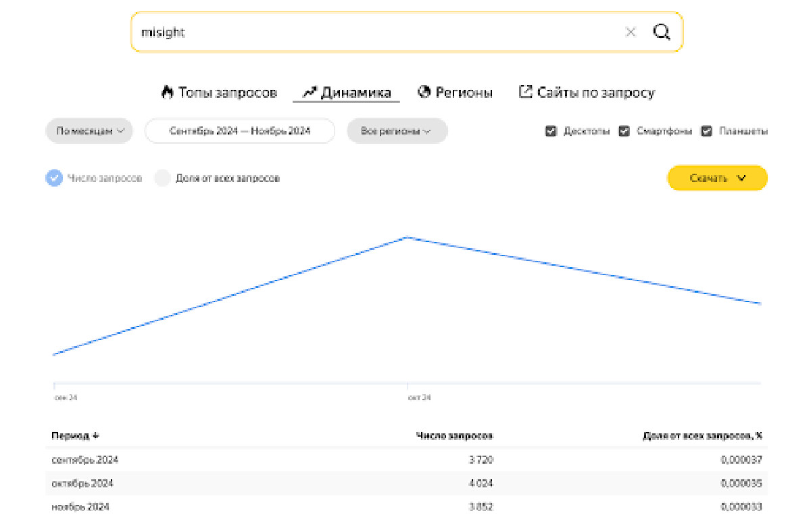Uncheck the Смартфоны checkbox

[x=624, y=131]
